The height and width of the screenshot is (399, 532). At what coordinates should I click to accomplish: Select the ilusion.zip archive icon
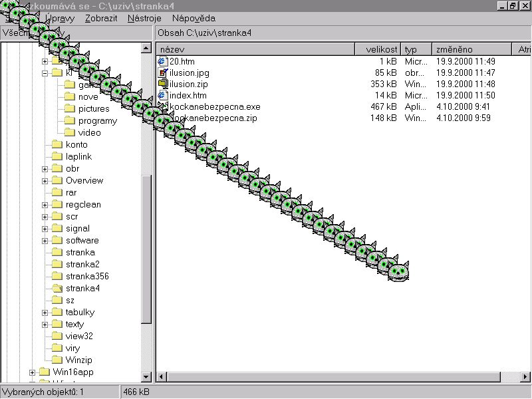pyautogui.click(x=164, y=84)
